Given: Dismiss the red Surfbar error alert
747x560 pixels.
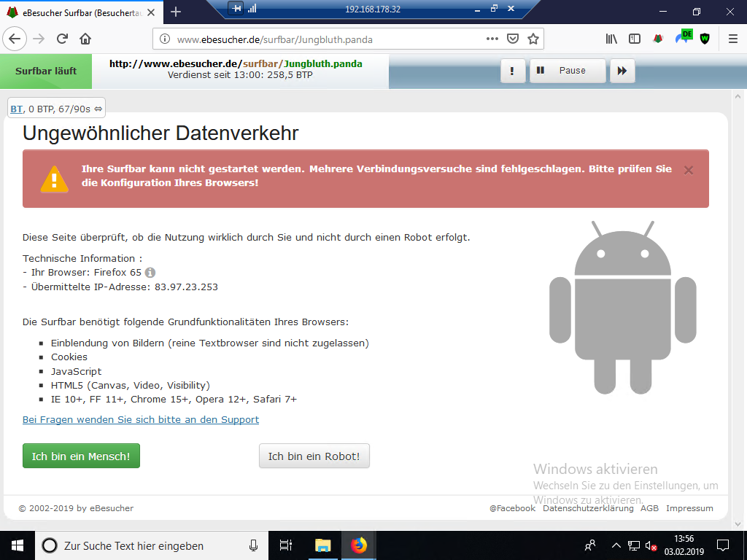Looking at the screenshot, I should pos(689,170).
